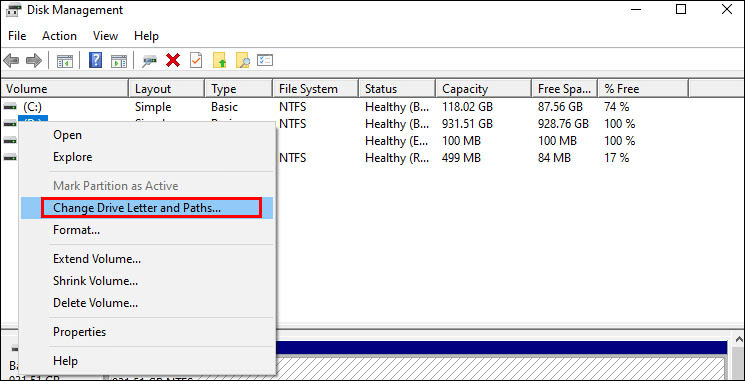
Task: Open the File menu
Action: [17, 36]
